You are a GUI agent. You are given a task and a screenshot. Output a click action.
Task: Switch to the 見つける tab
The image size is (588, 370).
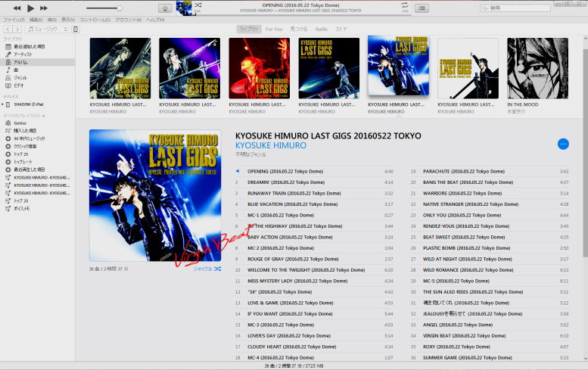coord(299,30)
